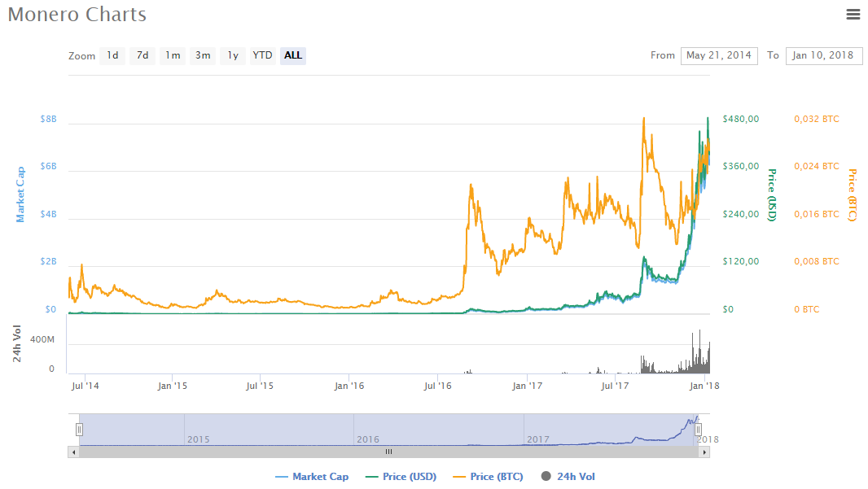Click the scrollbar left arrow
The height and width of the screenshot is (489, 868).
click(x=73, y=452)
